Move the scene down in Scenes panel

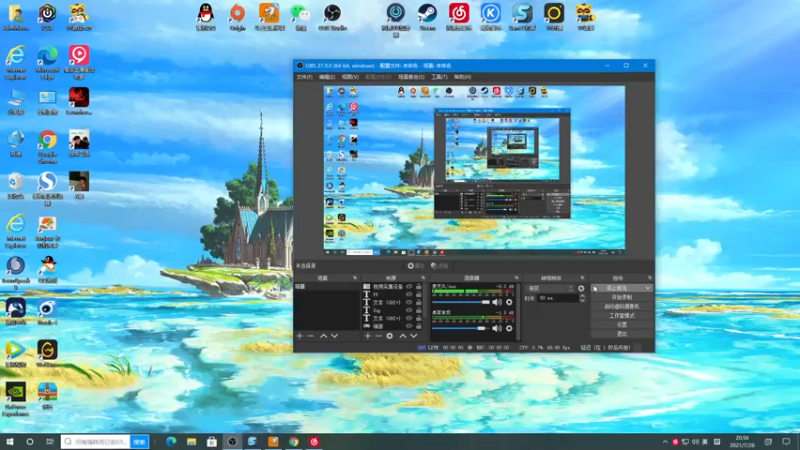[x=334, y=336]
